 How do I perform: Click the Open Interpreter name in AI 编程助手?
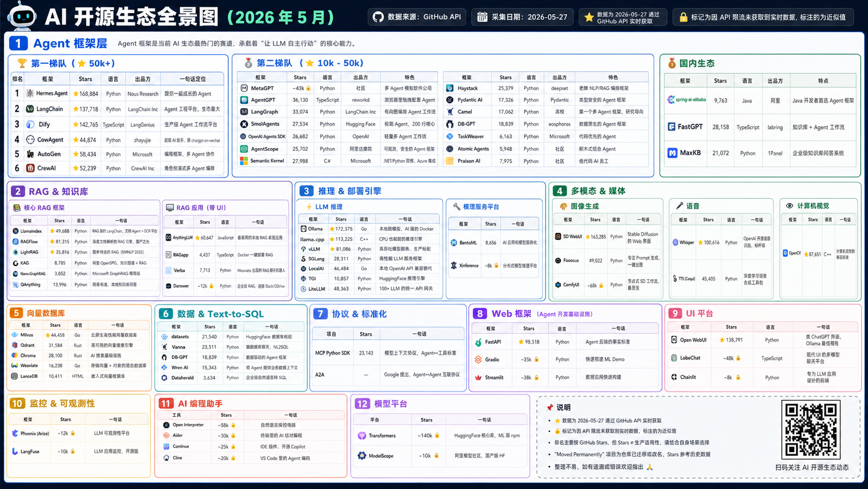click(x=188, y=425)
